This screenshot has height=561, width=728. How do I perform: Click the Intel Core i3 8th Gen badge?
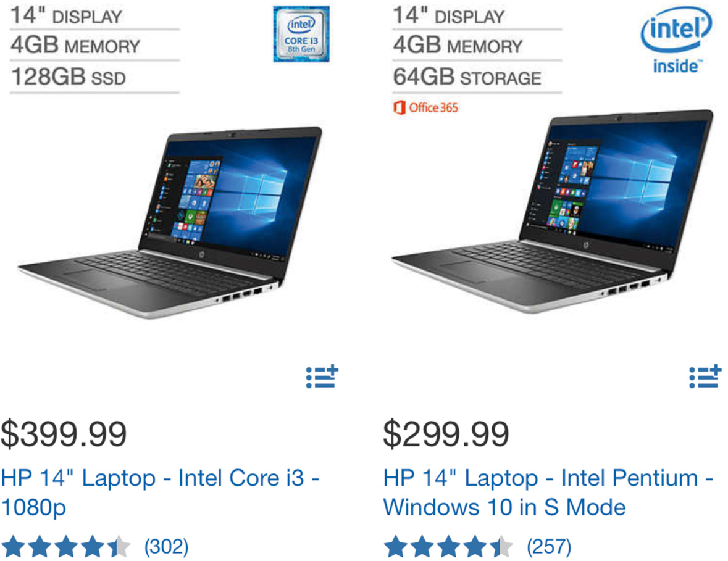click(301, 34)
